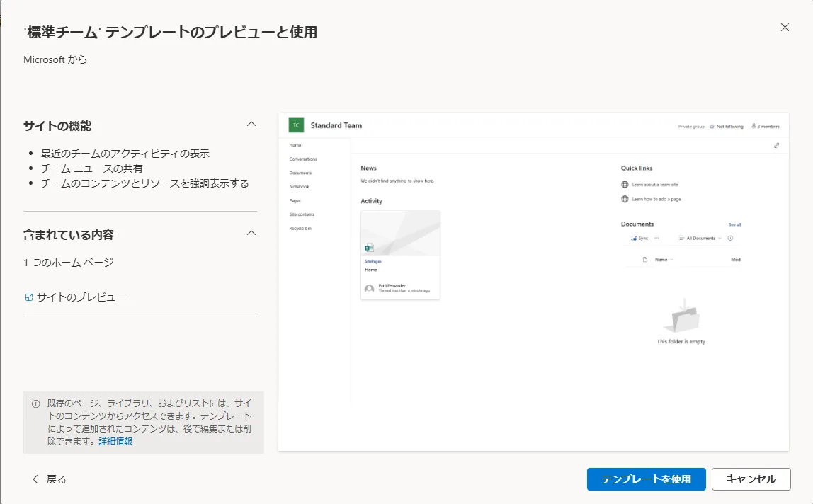Select Conversations in the preview navigation
Screen dimensions: 813x504
click(303, 159)
